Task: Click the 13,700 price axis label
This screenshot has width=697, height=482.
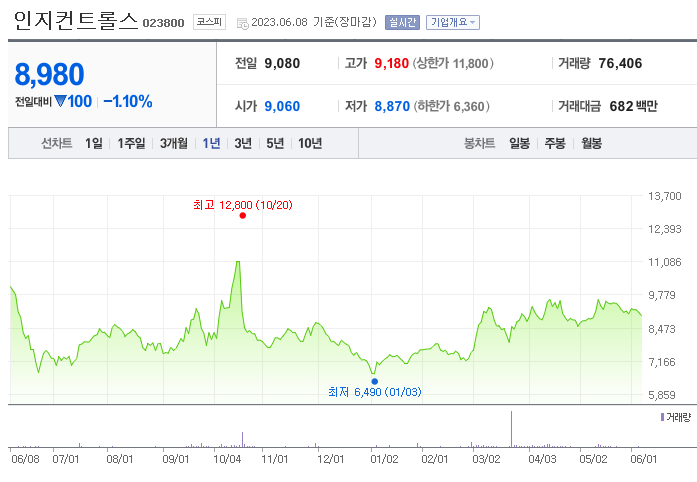Action: [665, 196]
